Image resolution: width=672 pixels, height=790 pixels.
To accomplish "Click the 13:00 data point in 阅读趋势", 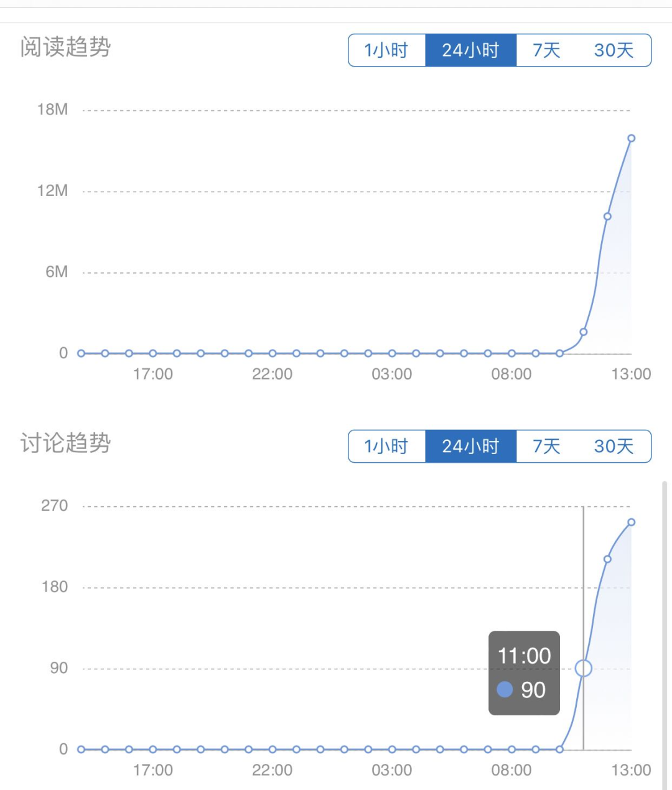I will (x=631, y=138).
